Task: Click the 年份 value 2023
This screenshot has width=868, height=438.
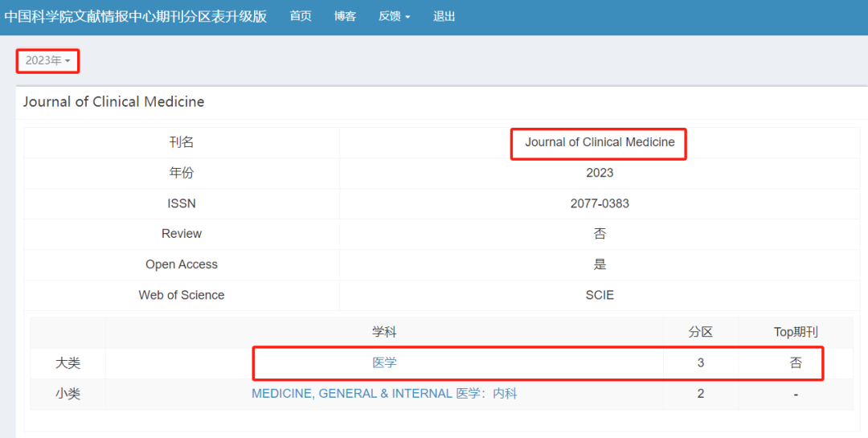Action: [600, 174]
